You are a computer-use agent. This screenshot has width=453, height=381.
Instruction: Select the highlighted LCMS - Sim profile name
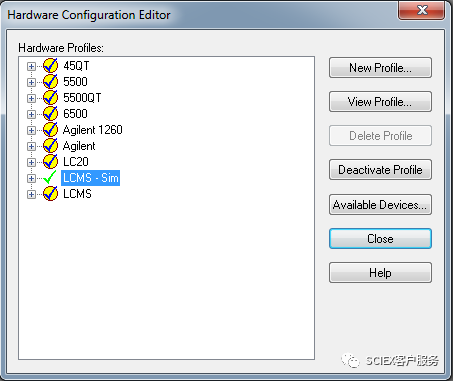point(91,178)
